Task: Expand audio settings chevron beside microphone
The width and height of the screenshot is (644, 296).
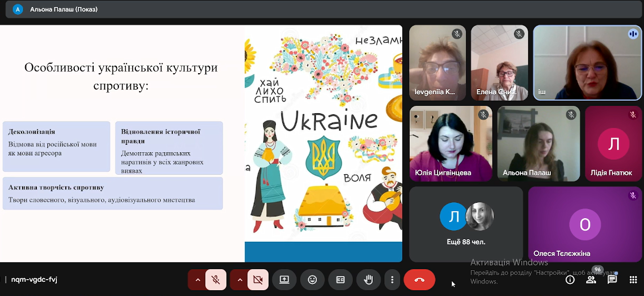Action: click(x=198, y=280)
